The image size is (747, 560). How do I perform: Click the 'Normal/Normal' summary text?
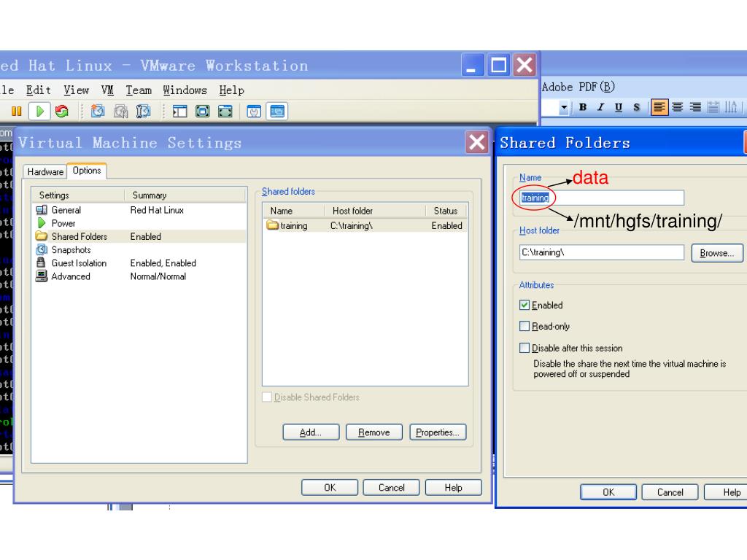pos(158,276)
